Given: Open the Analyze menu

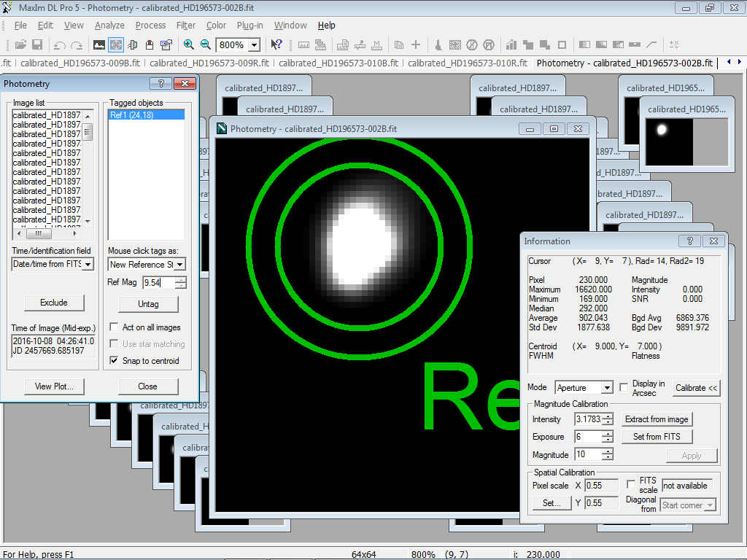Looking at the screenshot, I should click(109, 26).
